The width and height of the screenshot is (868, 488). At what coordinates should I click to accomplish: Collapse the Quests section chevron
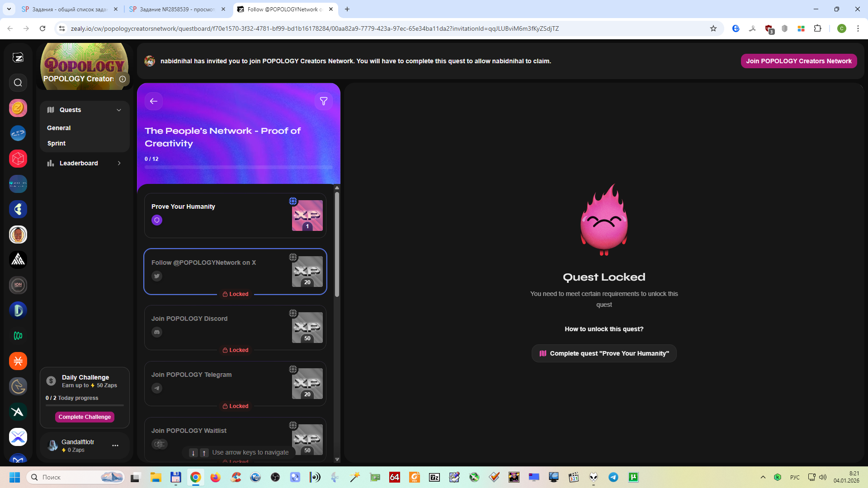[x=119, y=110]
